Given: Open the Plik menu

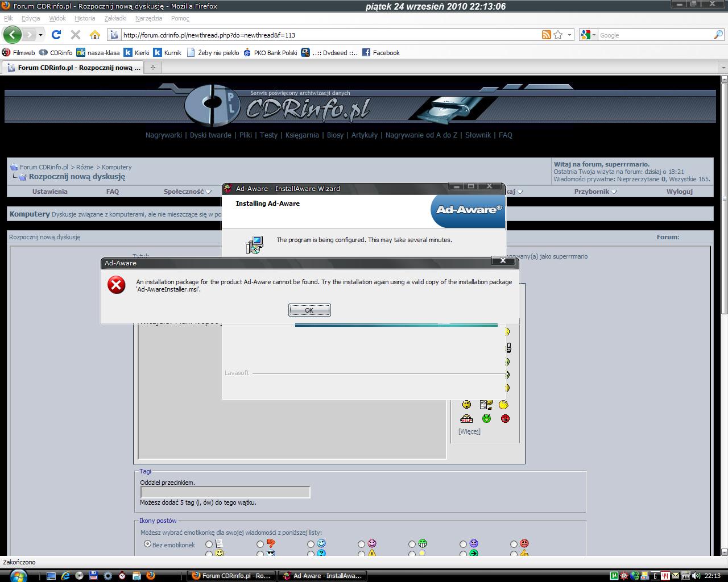Looking at the screenshot, I should point(9,18).
